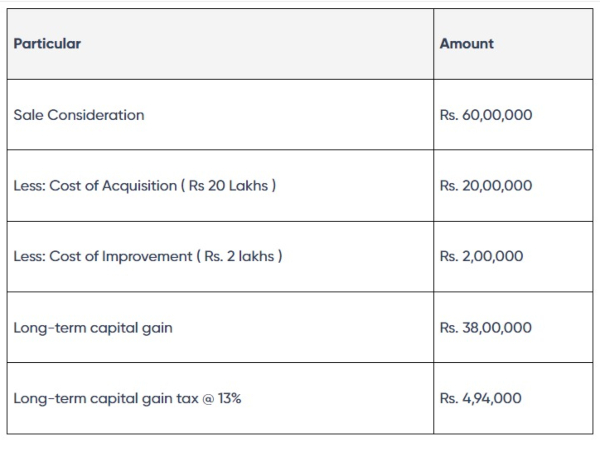Click the Rs. 38,00,000 amount cell
Image resolution: width=600 pixels, height=450 pixels.
[486, 328]
